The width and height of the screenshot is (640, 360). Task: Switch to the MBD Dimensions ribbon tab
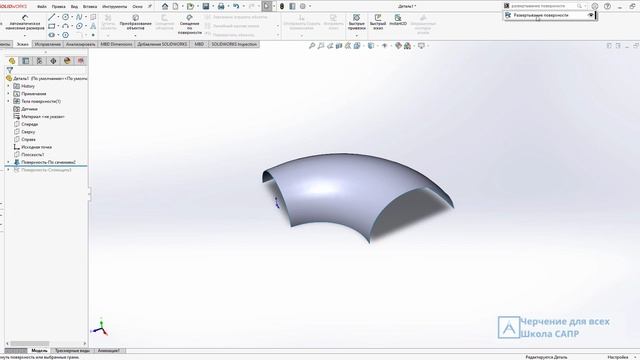(116, 44)
